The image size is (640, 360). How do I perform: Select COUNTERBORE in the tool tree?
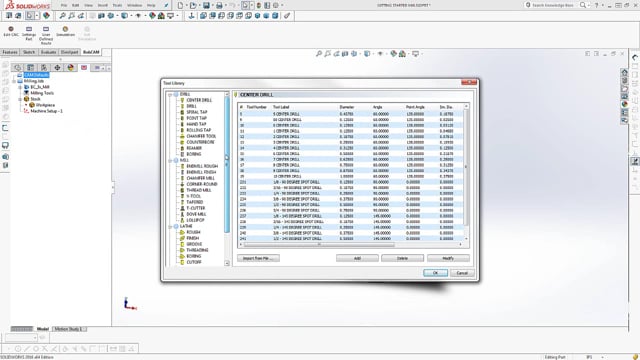(x=200, y=142)
